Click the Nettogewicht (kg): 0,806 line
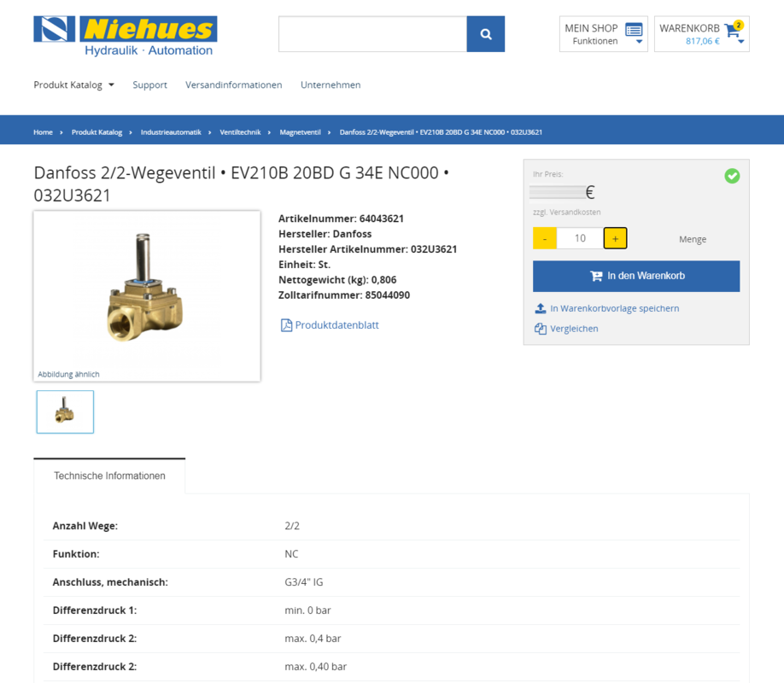784x683 pixels. pyautogui.click(x=337, y=279)
